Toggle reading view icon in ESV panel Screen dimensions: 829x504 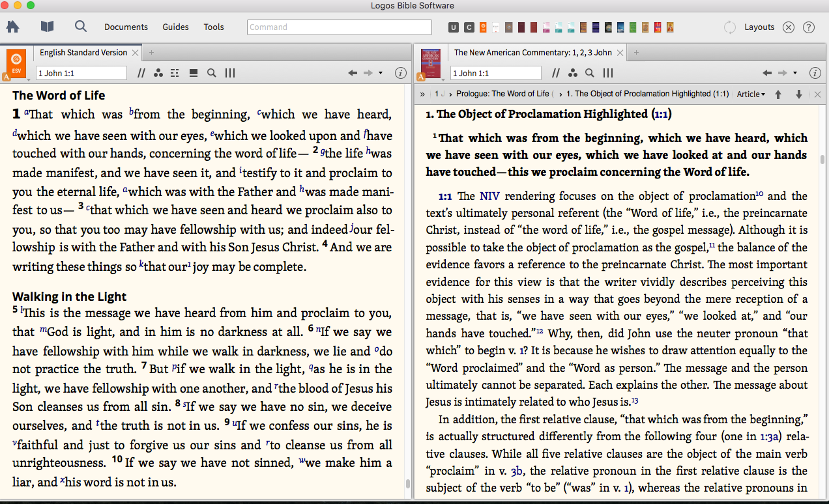click(194, 73)
